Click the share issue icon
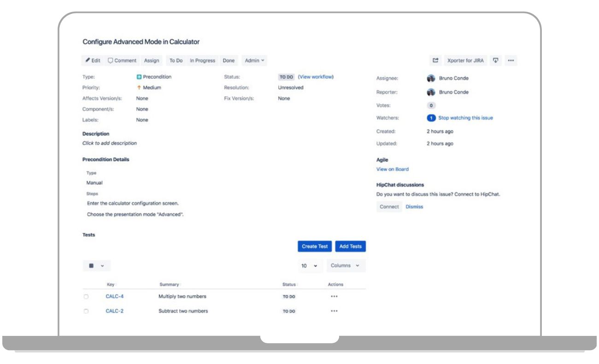Screen dimensions: 599x364 pyautogui.click(x=435, y=60)
